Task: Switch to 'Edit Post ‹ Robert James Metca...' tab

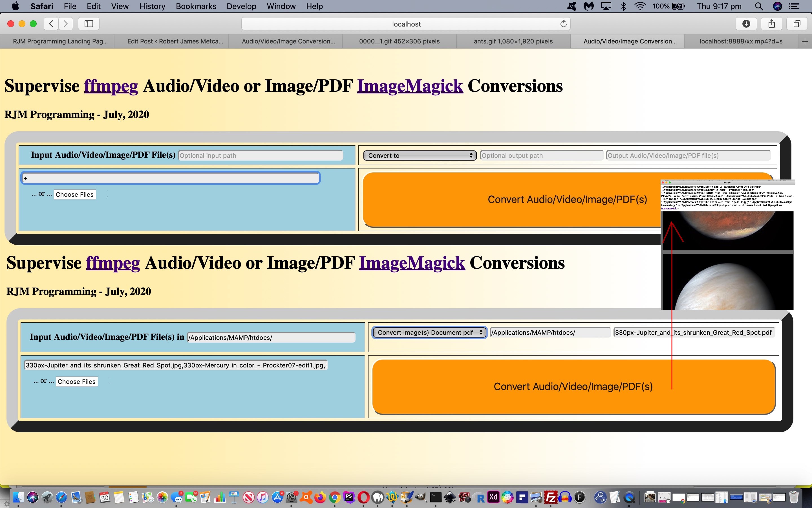Action: pyautogui.click(x=171, y=41)
